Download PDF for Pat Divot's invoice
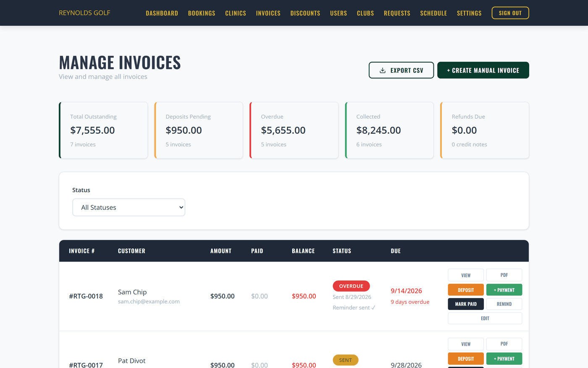The width and height of the screenshot is (588, 368). pos(504,344)
